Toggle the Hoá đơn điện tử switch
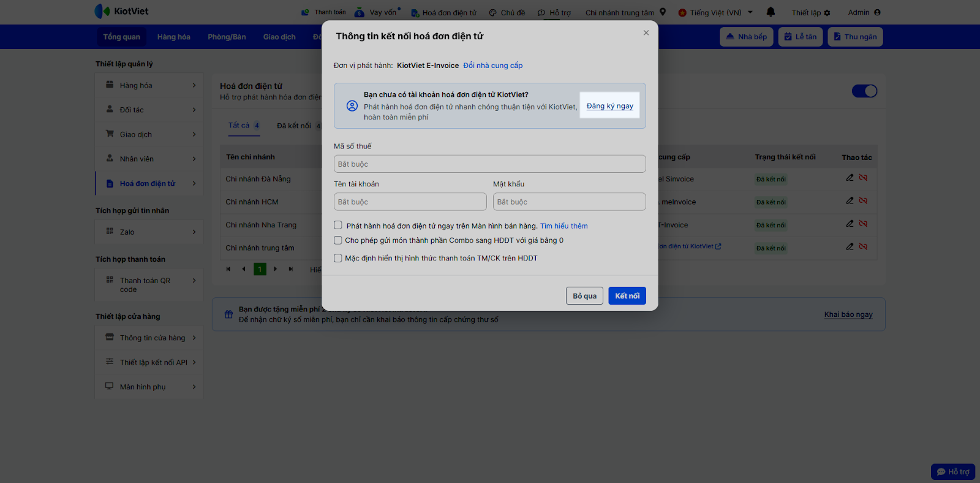This screenshot has height=483, width=980. coord(864,91)
